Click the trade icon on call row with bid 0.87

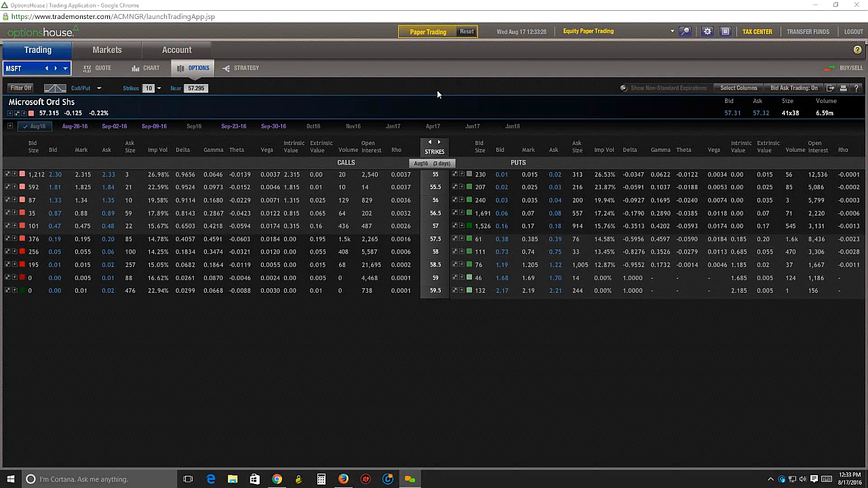tap(7, 213)
